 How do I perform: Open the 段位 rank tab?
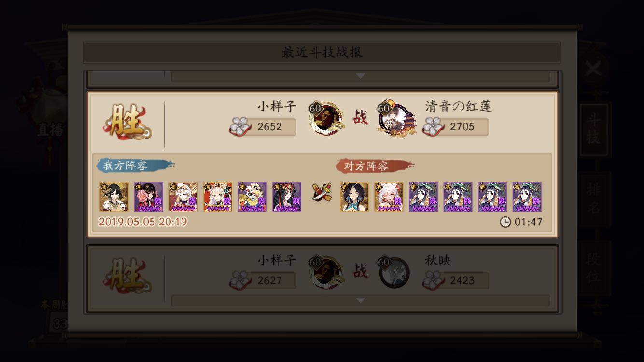[593, 268]
